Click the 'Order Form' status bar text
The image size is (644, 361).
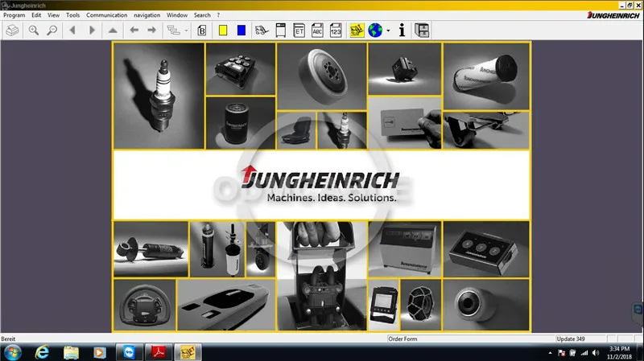tap(402, 338)
